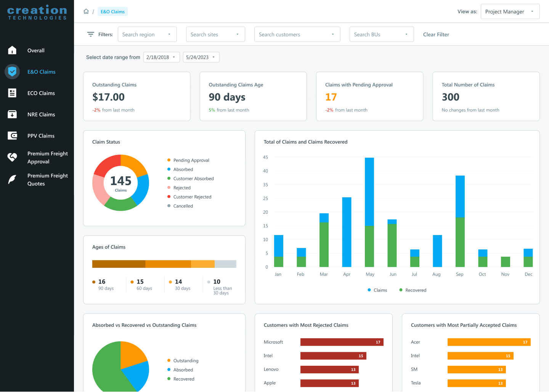
Task: Click the Overall house icon in sidebar
Action: click(12, 50)
